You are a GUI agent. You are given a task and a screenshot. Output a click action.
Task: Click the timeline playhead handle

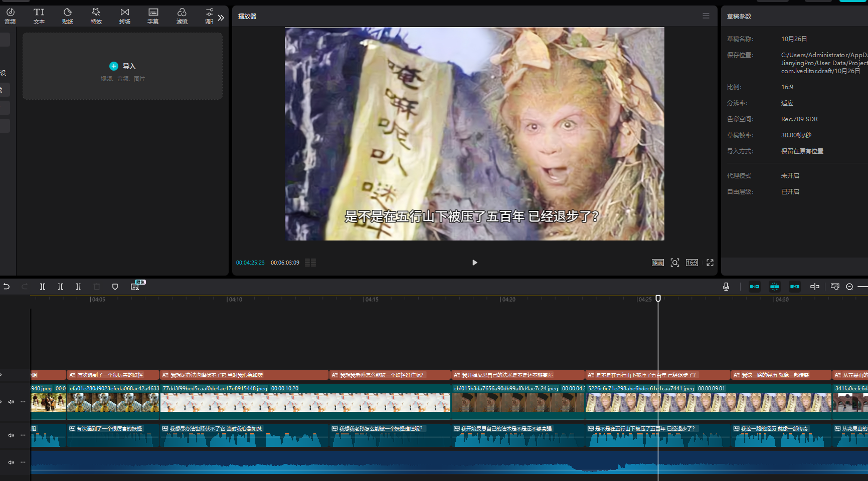click(658, 299)
